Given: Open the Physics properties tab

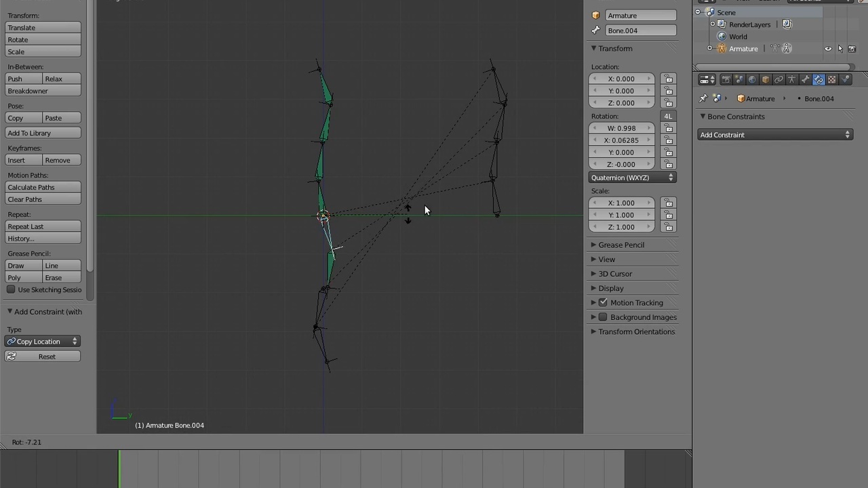Looking at the screenshot, I should coord(845,79).
